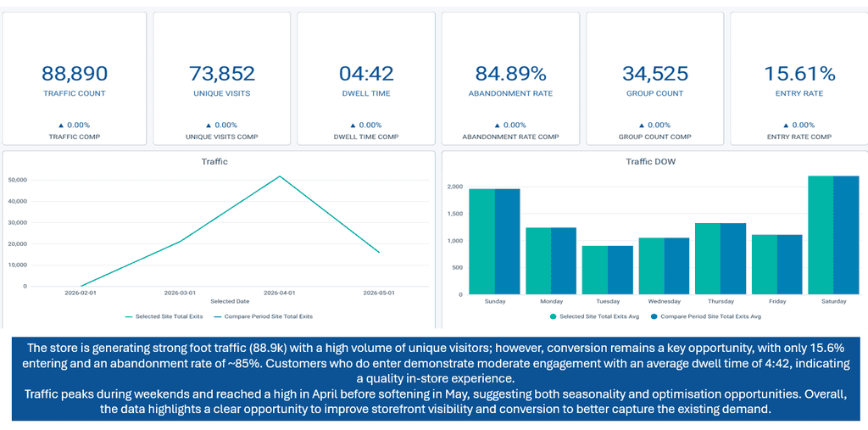
Task: Click the UNIQUE VISITS COMP caption
Action: [221, 137]
